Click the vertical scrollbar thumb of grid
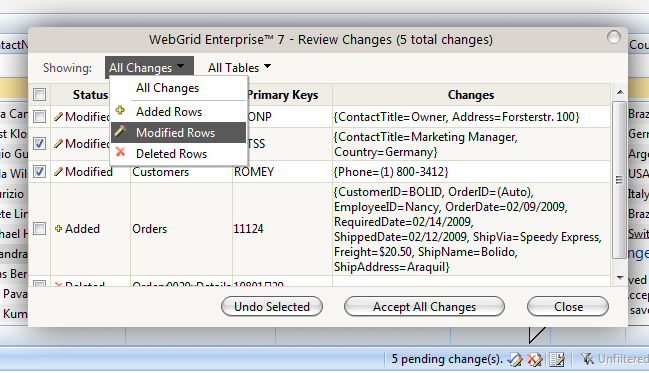This screenshot has height=373, width=649. pos(619,180)
